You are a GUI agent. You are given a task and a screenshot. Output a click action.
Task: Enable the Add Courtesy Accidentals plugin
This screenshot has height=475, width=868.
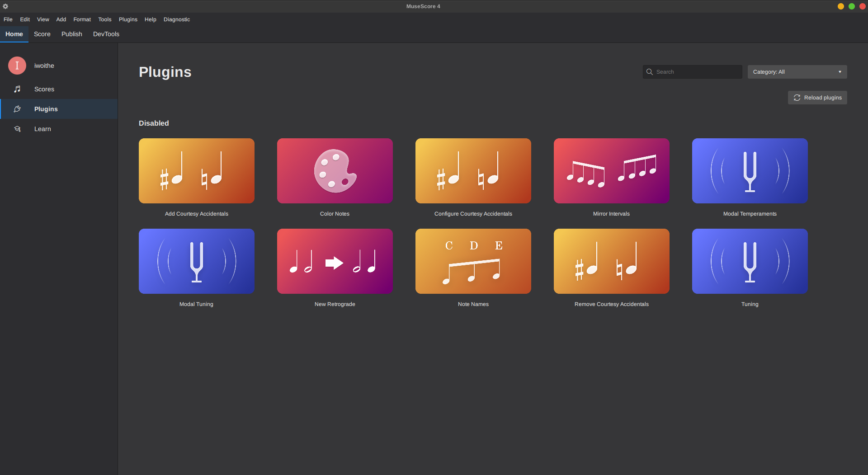[196, 171]
